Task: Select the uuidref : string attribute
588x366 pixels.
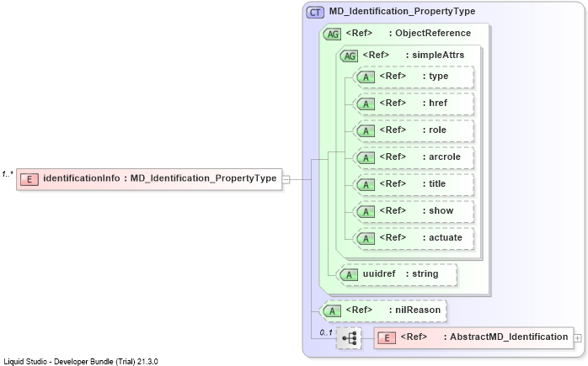Action: click(398, 274)
